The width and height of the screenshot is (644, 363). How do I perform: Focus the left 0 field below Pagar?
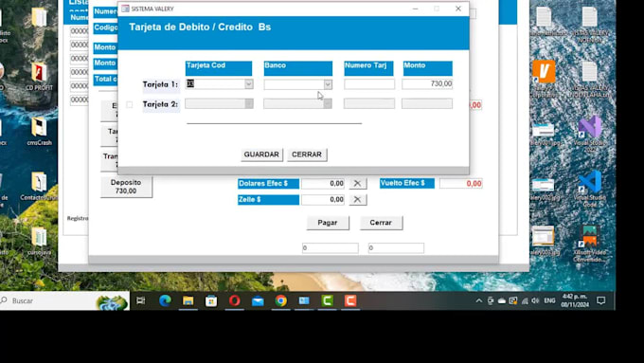click(331, 248)
